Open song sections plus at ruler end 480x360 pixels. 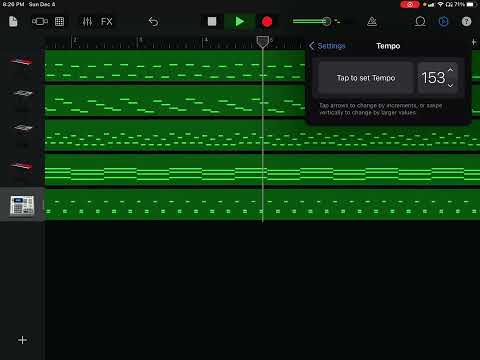coord(474,42)
